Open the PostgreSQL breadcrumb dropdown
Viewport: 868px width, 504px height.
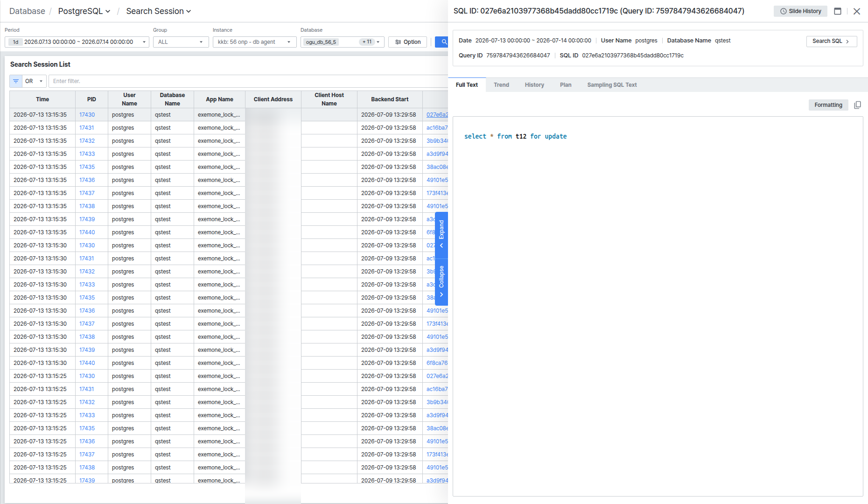[84, 11]
